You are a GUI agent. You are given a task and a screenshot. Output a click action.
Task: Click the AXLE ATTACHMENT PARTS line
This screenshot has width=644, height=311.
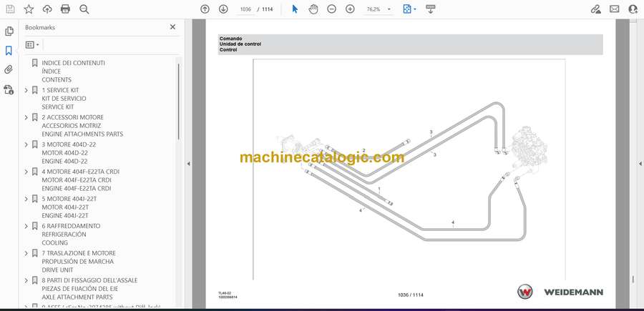coord(77,297)
